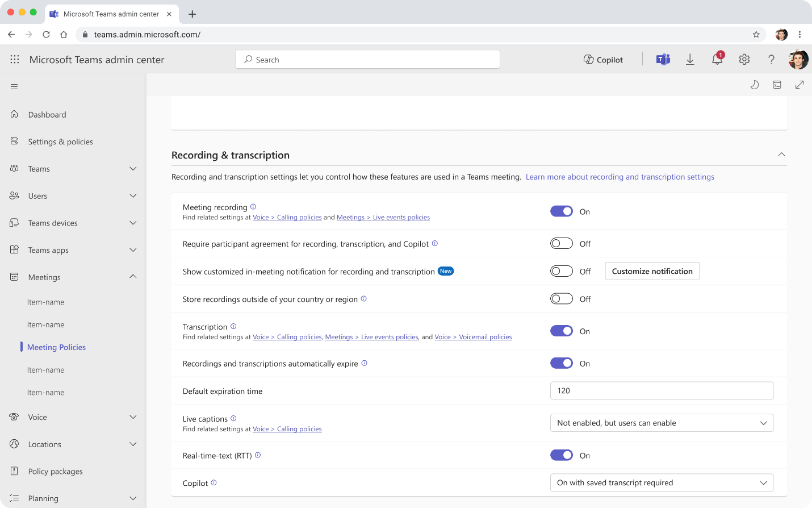Disable Recordings and transcriptions automatically expire

562,363
